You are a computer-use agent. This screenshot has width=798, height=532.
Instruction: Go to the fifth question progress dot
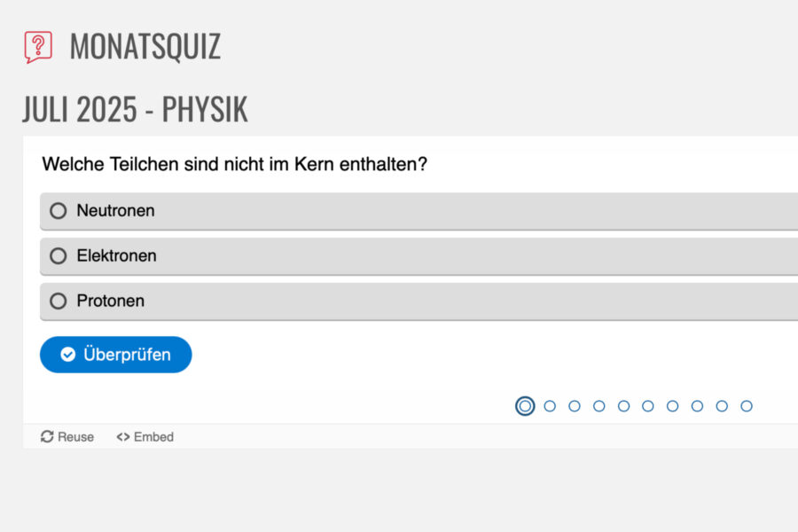(x=623, y=406)
